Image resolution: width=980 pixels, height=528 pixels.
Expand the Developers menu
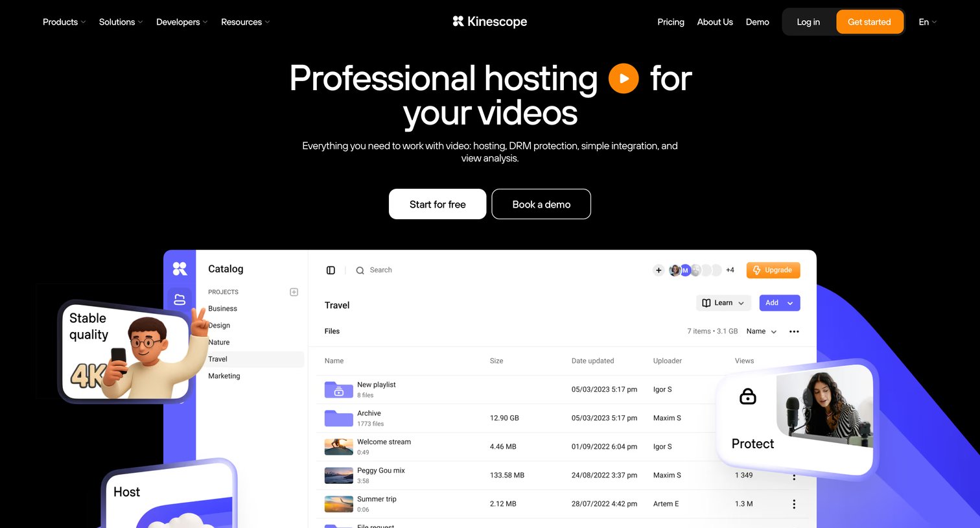coord(181,22)
